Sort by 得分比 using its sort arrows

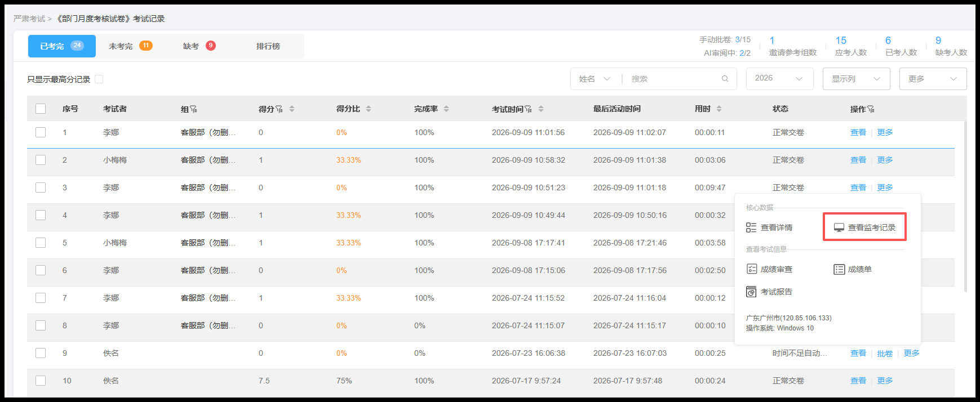coord(369,109)
